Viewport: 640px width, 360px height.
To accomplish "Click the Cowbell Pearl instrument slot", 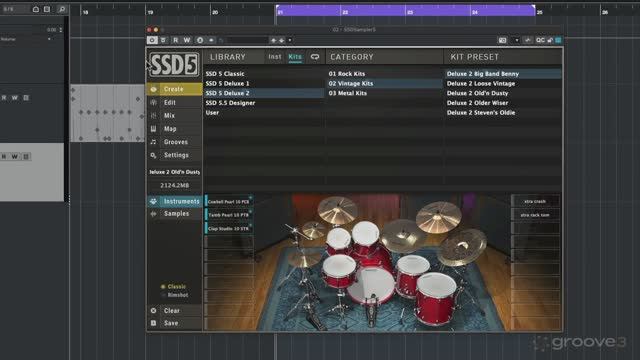I will click(x=229, y=202).
